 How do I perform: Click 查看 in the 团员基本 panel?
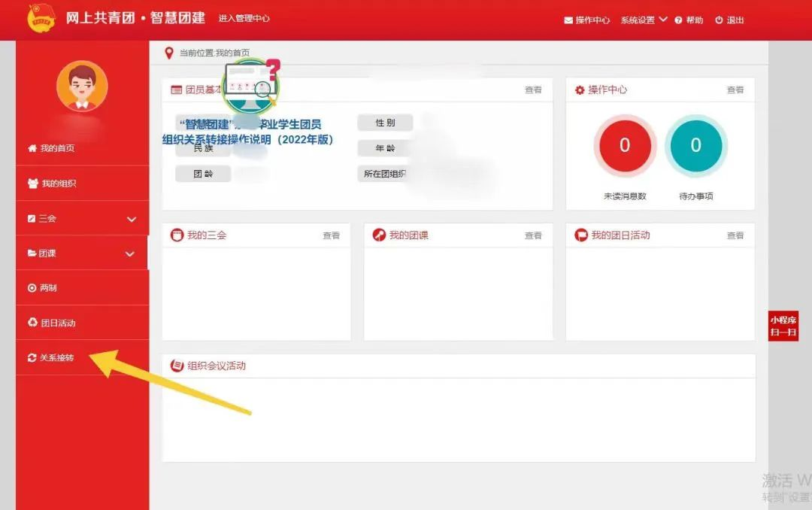pyautogui.click(x=533, y=90)
